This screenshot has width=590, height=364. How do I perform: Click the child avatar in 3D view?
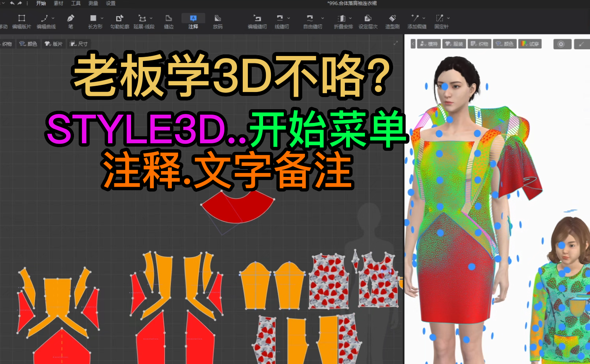tap(563, 290)
